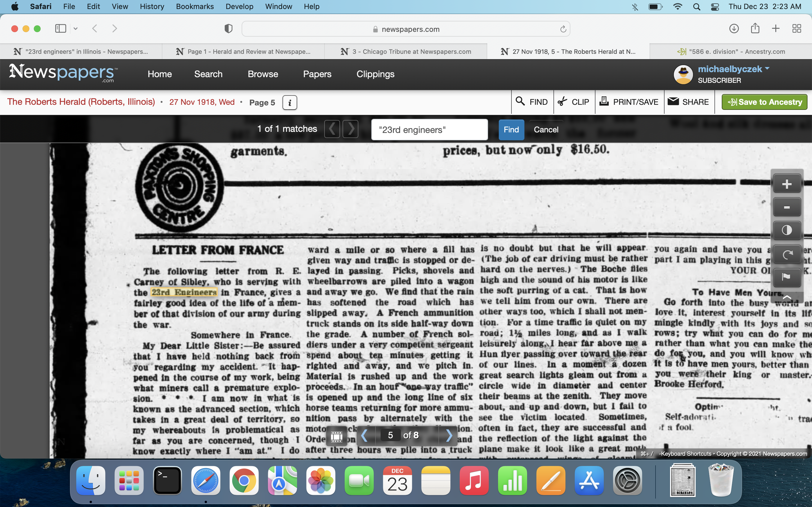The image size is (812, 507).
Task: Click Save to Ancestry button
Action: [x=764, y=102]
